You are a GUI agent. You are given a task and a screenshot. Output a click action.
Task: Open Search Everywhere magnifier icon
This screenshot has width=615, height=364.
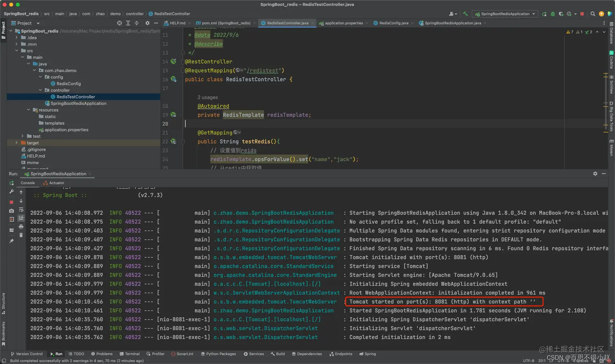tap(593, 14)
